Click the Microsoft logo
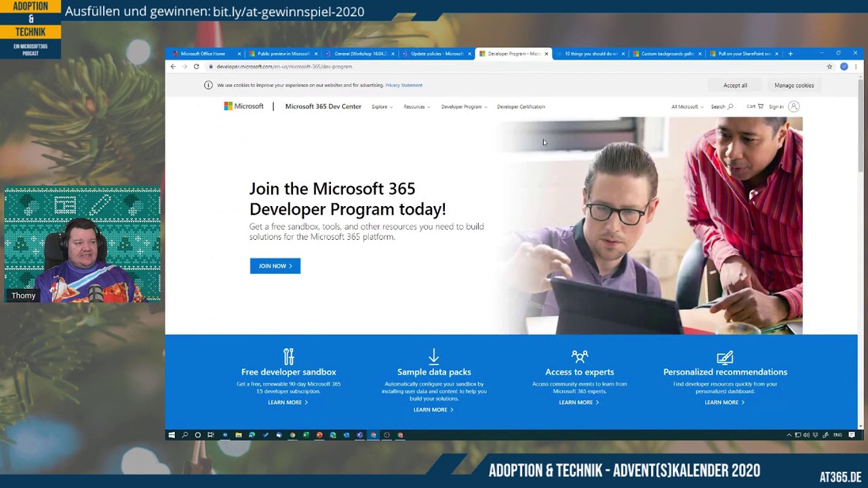The width and height of the screenshot is (868, 488). click(x=243, y=106)
